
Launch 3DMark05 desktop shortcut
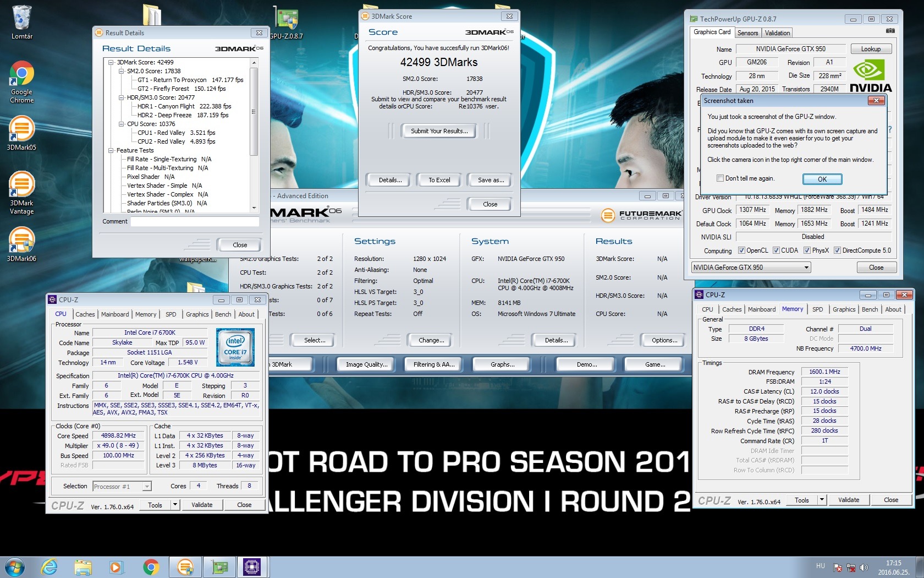click(21, 133)
